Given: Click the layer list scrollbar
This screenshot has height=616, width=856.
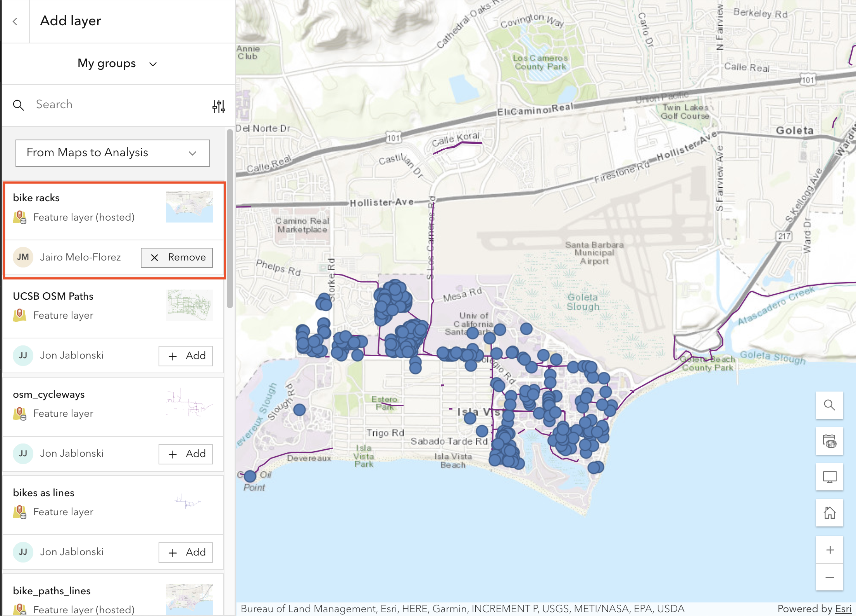Looking at the screenshot, I should (230, 219).
